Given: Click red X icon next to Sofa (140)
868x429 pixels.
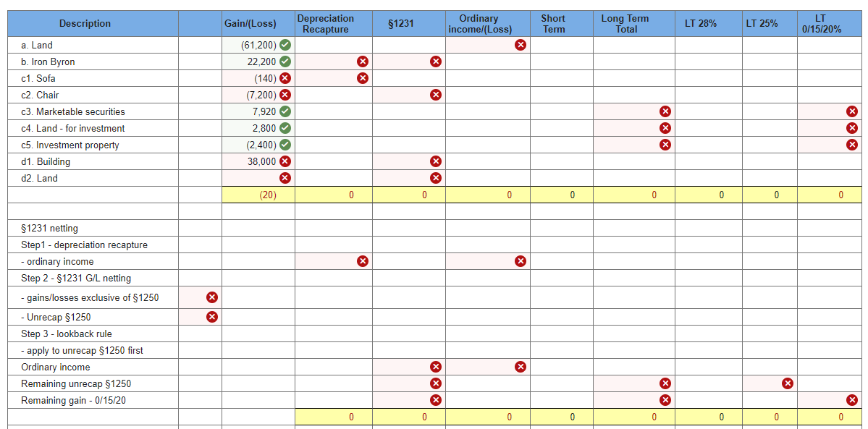Looking at the screenshot, I should click(285, 78).
